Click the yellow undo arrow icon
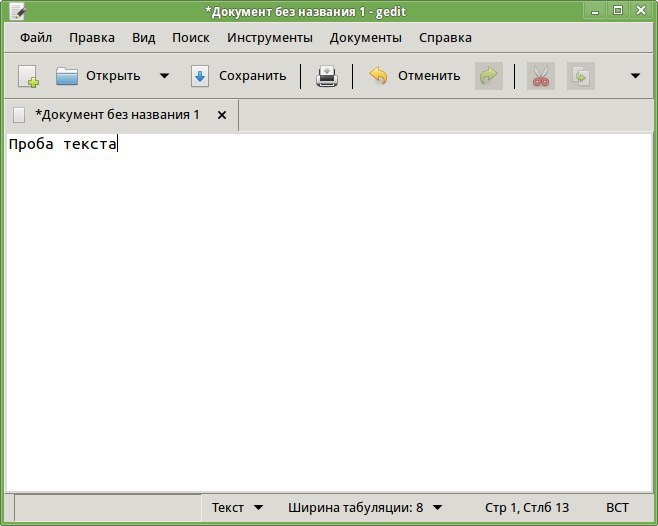Viewport: 658px width, 526px height. (x=378, y=76)
